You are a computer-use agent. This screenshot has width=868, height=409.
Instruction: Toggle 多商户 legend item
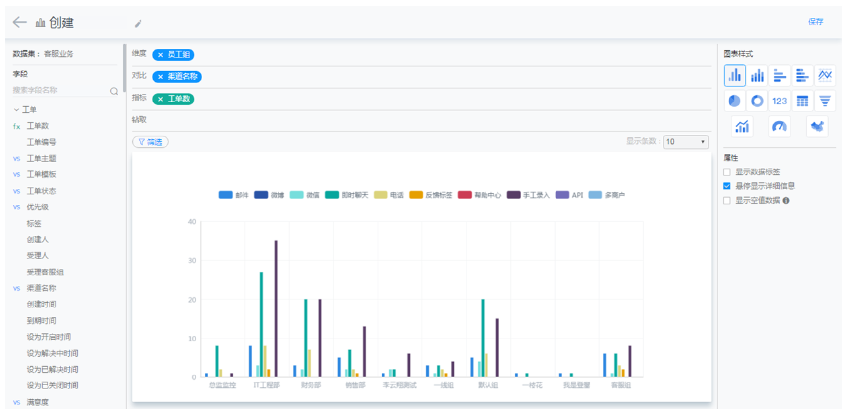(606, 195)
